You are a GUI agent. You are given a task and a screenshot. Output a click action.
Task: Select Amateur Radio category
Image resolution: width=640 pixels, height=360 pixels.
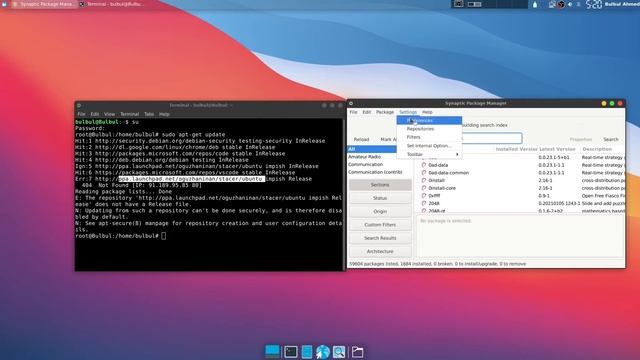(364, 157)
